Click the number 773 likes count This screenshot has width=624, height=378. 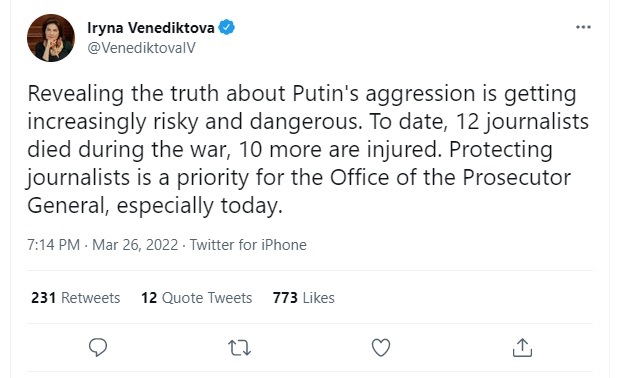coord(285,298)
